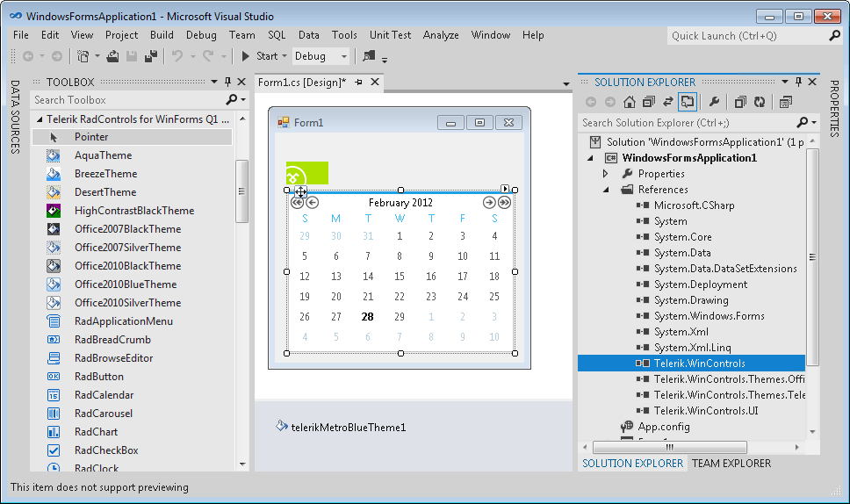Pick HighContrastBlackTheme item

134,211
